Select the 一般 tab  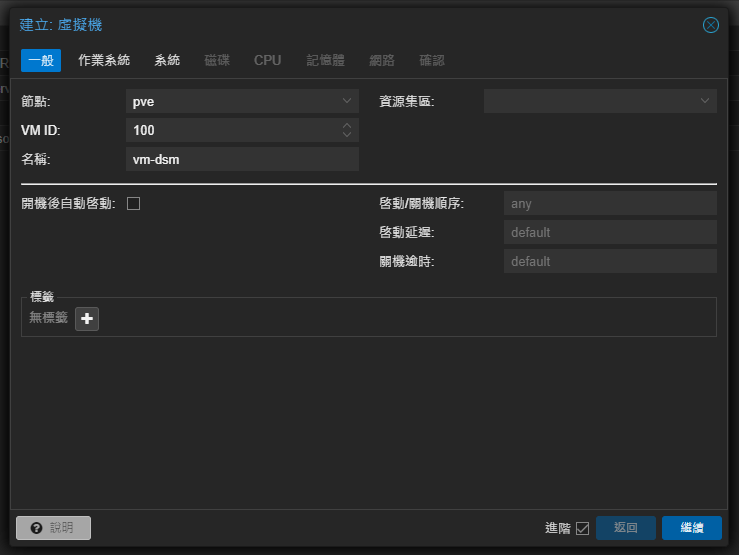(x=41, y=60)
